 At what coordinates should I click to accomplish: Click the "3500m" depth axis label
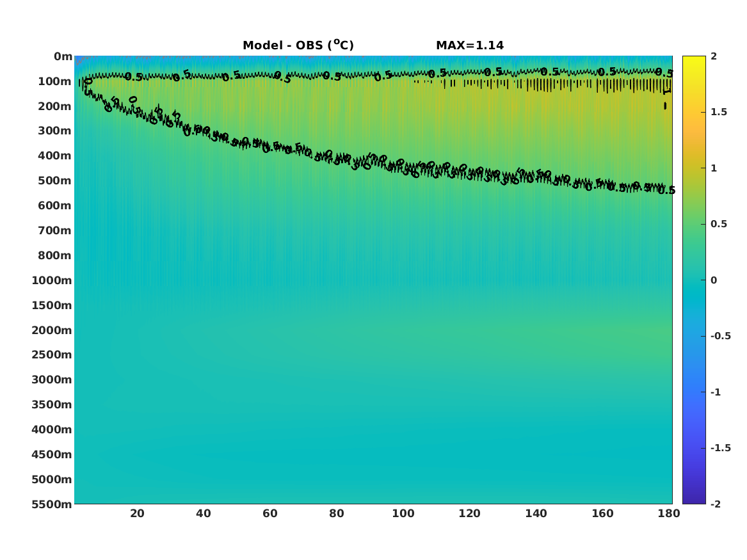(x=52, y=404)
